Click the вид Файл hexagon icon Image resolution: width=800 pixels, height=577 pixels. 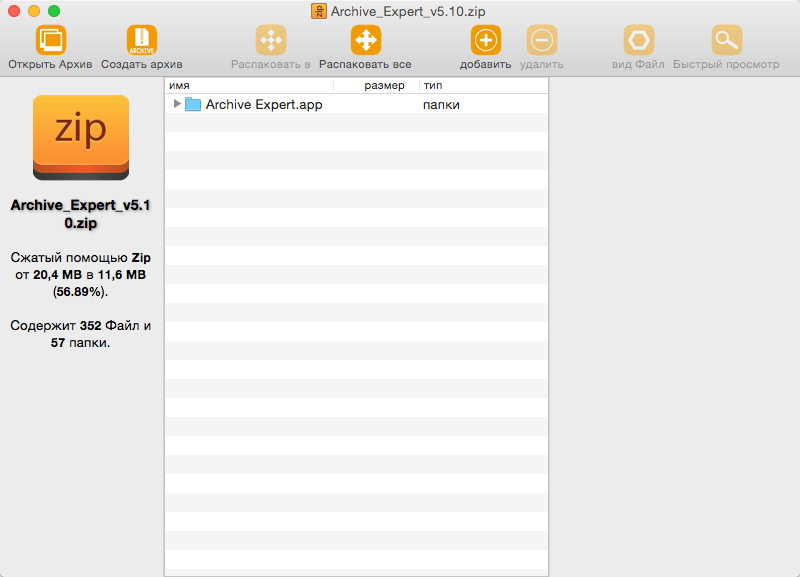[x=638, y=40]
